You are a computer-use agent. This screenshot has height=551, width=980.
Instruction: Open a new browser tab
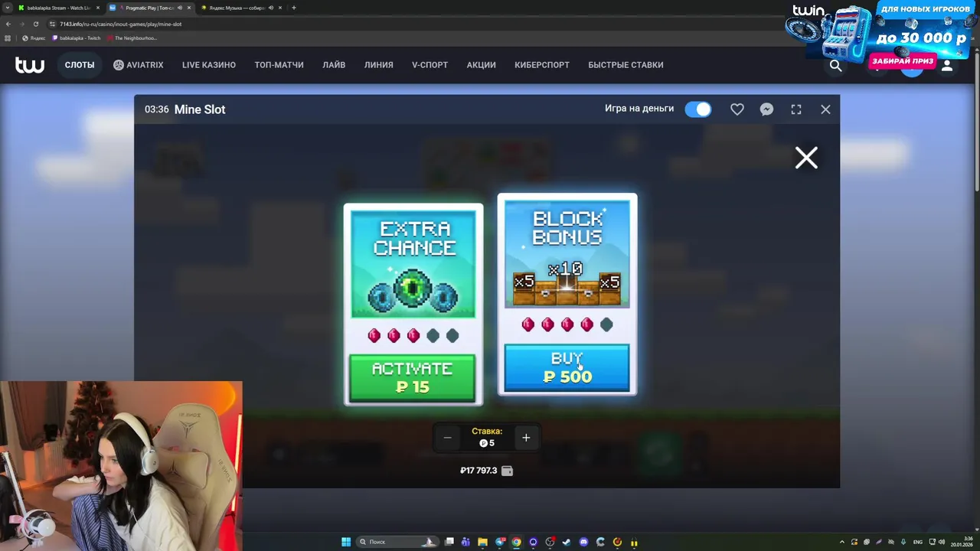(x=294, y=8)
